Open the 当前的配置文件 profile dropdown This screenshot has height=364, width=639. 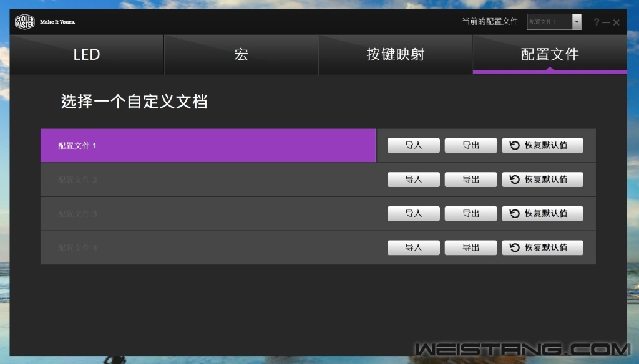[x=554, y=22]
